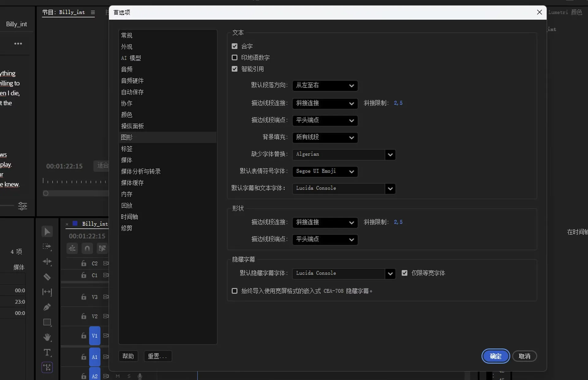This screenshot has width=588, height=380.
Task: Open 默认表情符号字体 Segoe UI Emoji dropdown
Action: click(325, 171)
